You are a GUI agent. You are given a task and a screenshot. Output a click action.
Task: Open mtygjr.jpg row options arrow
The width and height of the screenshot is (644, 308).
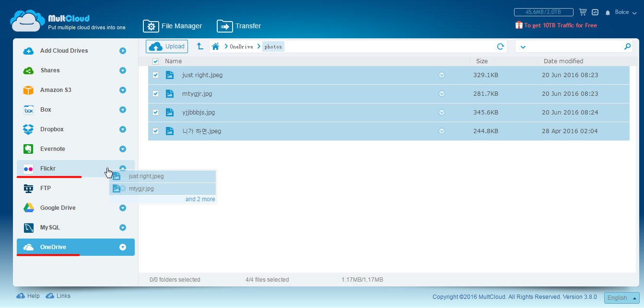click(x=442, y=93)
